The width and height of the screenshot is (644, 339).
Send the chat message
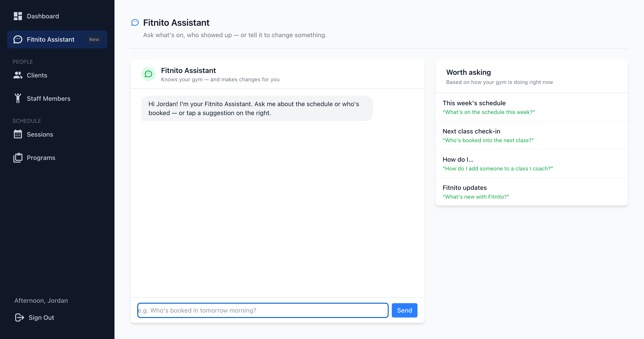(x=404, y=311)
